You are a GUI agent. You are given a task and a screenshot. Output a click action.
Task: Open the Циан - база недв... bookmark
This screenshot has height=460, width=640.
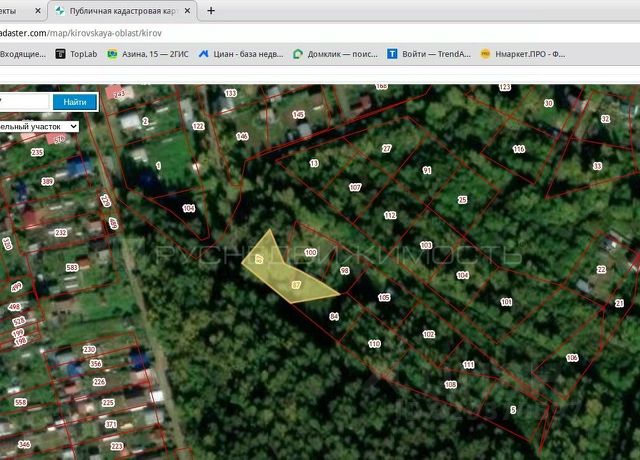241,54
